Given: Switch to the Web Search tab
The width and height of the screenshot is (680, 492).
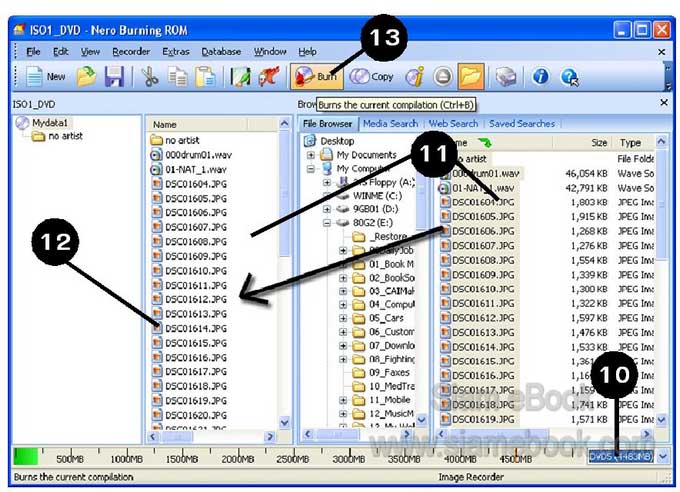Looking at the screenshot, I should [453, 124].
